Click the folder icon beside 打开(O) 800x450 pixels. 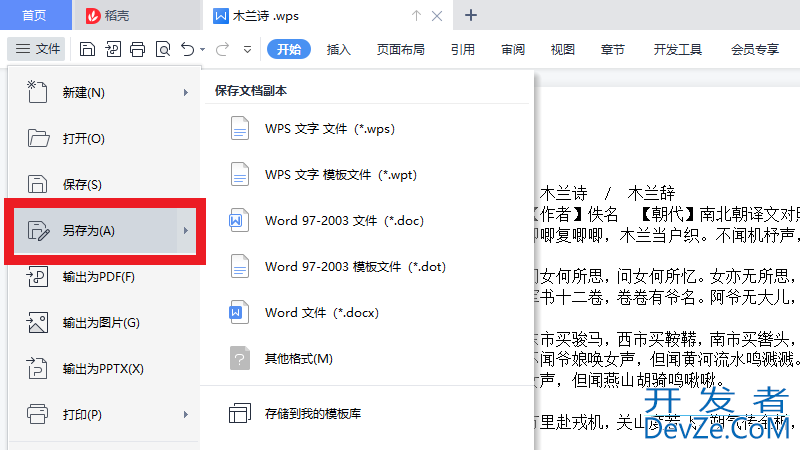point(38,138)
